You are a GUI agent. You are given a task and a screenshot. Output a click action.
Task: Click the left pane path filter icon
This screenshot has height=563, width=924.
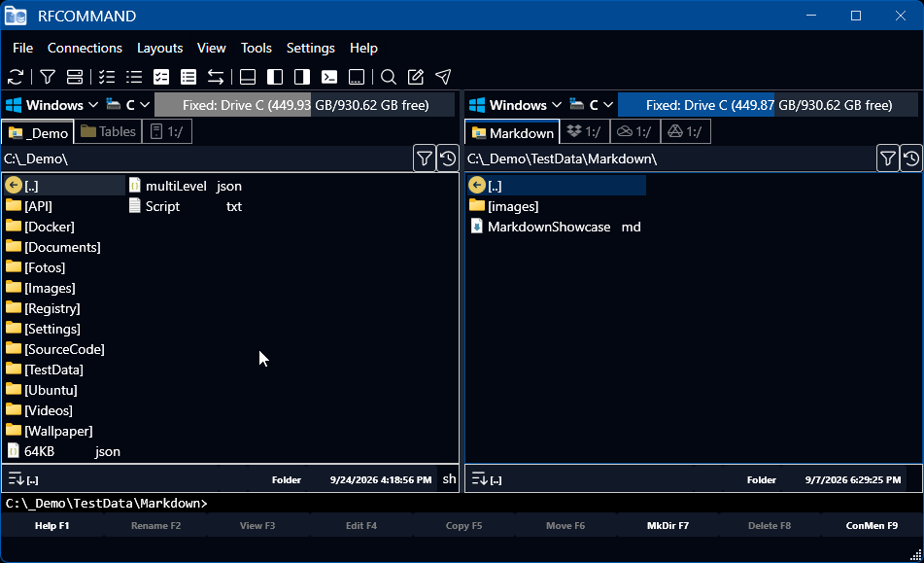pos(425,158)
